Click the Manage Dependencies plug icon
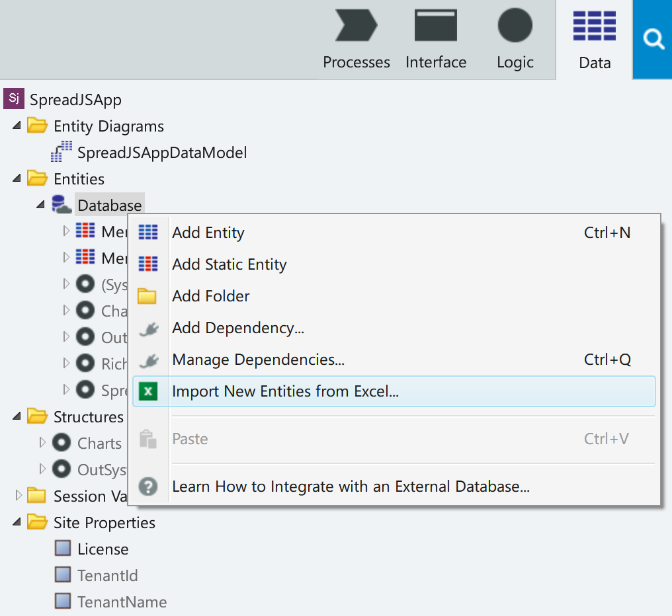Screen dimensions: 672x616 pyautogui.click(x=149, y=360)
